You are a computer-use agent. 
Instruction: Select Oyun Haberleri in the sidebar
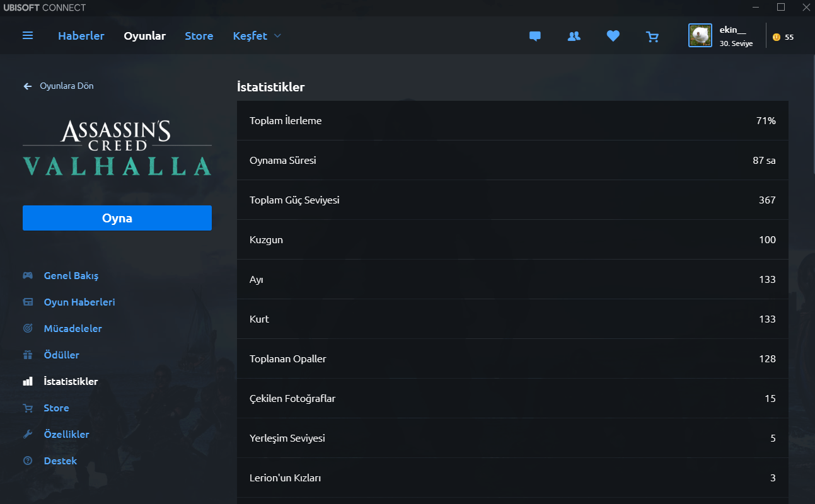click(x=79, y=302)
